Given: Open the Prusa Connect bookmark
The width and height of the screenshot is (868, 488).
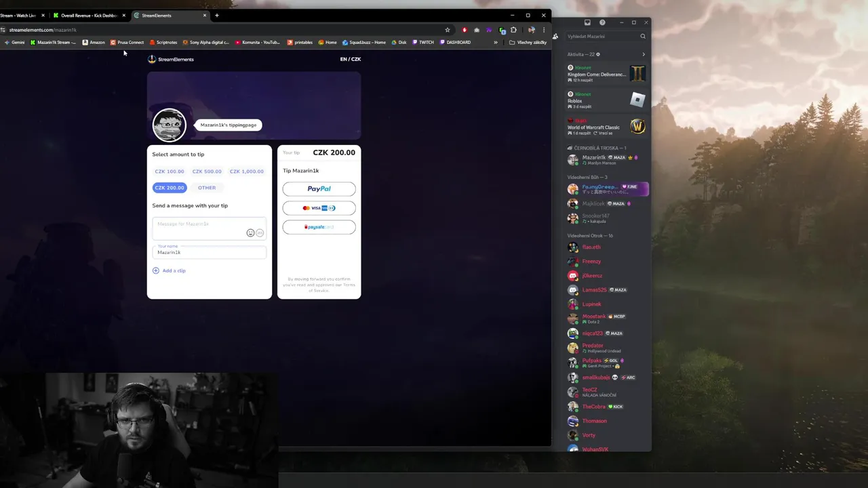Looking at the screenshot, I should click(x=127, y=42).
